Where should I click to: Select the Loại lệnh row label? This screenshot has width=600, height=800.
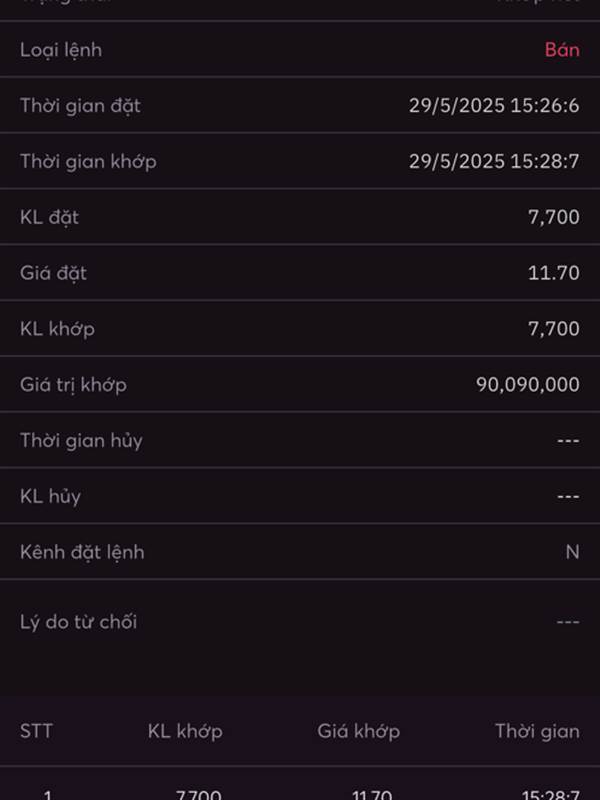coord(61,51)
